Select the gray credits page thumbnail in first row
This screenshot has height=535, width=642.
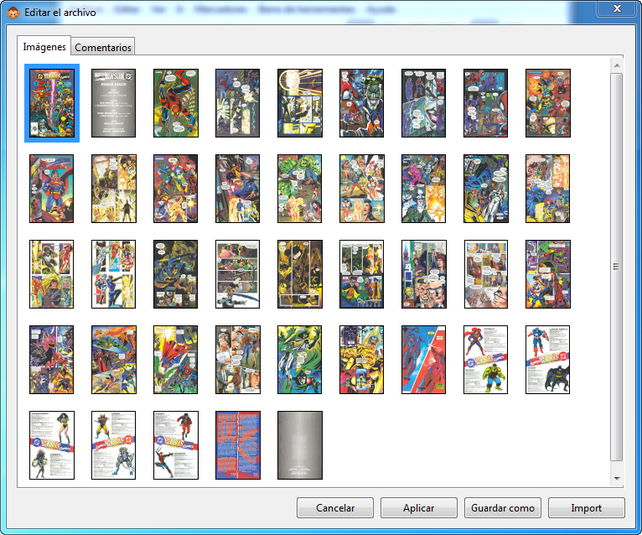click(x=113, y=103)
